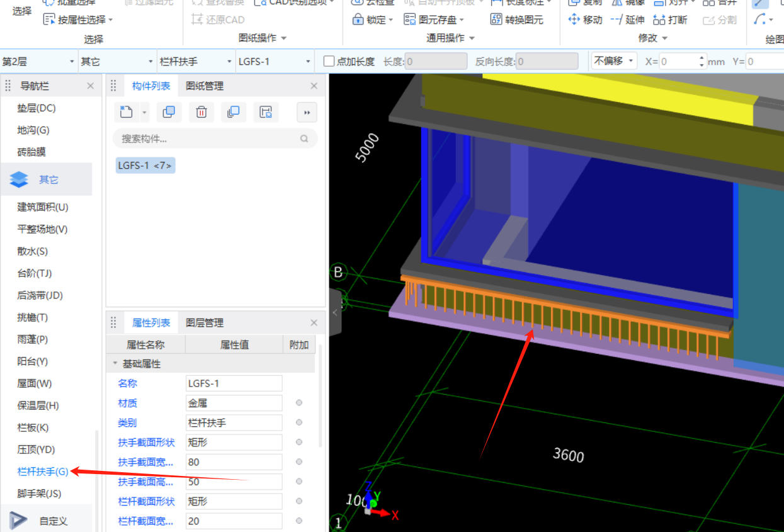This screenshot has width=784, height=532.
Task: Open the 图层管理 tab
Action: pyautogui.click(x=205, y=323)
